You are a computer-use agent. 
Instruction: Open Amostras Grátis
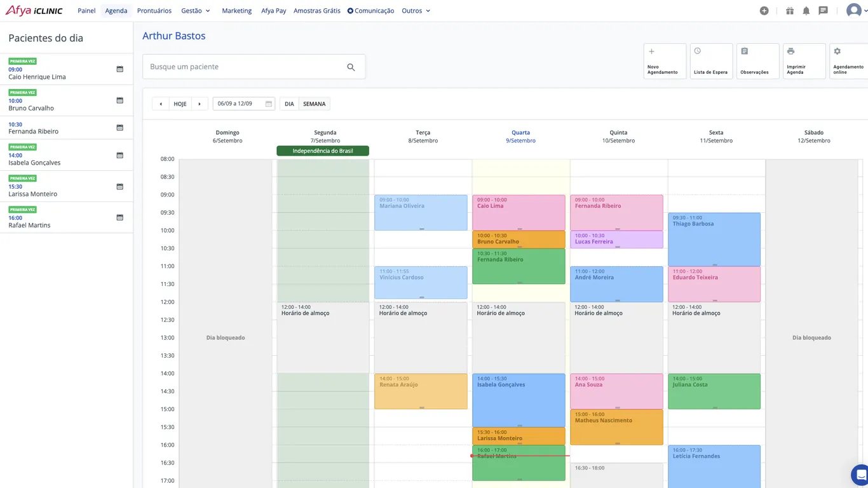pyautogui.click(x=317, y=11)
